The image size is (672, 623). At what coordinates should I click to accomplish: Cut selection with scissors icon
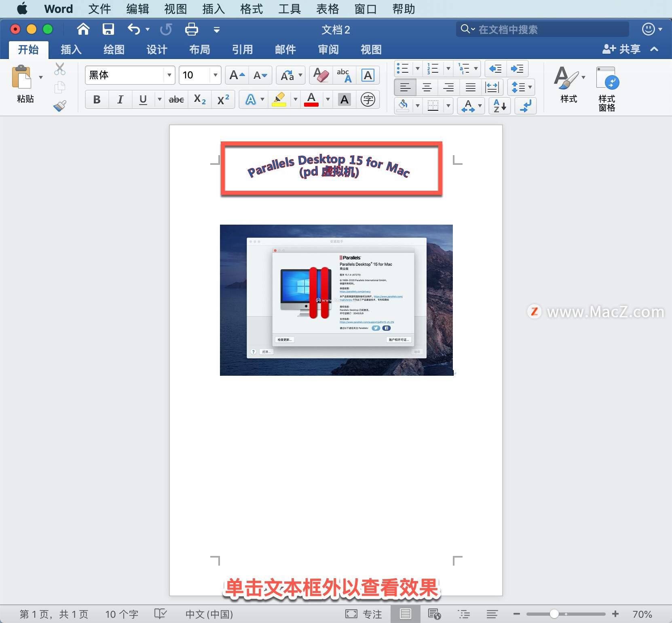click(x=60, y=69)
